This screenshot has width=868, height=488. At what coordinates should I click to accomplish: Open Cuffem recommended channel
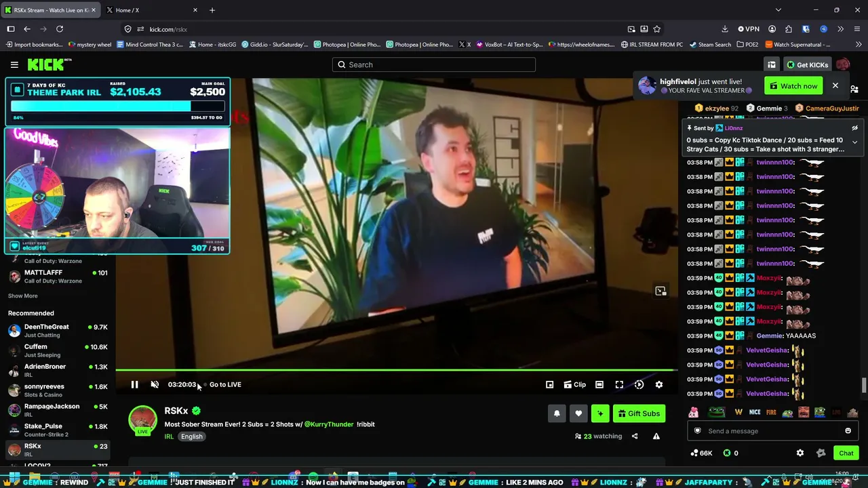point(58,350)
